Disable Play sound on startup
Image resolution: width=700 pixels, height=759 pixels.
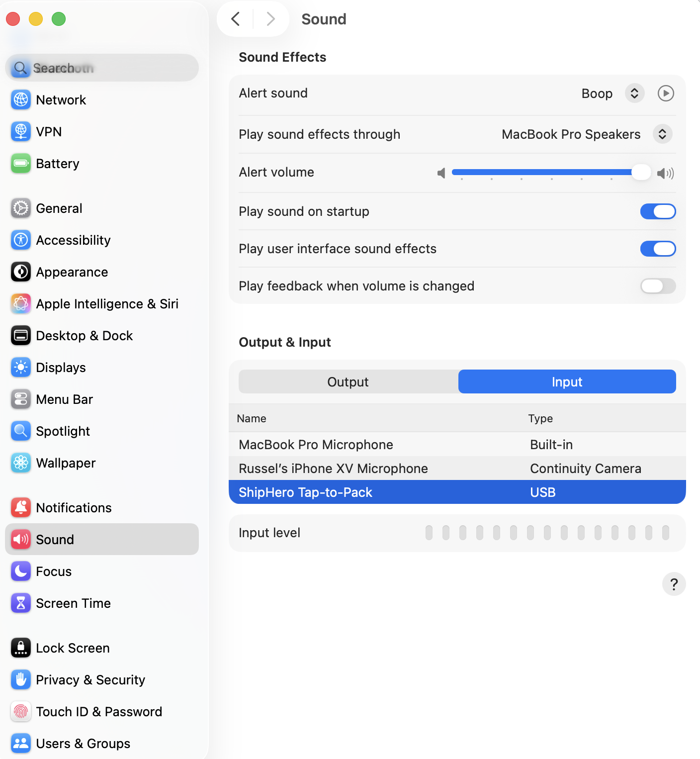pos(658,211)
